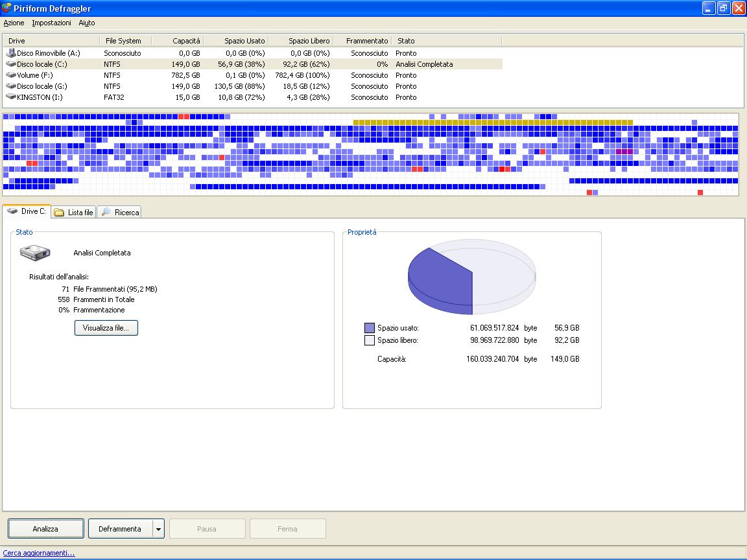Open the Azione menu
Image resolution: width=747 pixels, height=560 pixels.
14,23
